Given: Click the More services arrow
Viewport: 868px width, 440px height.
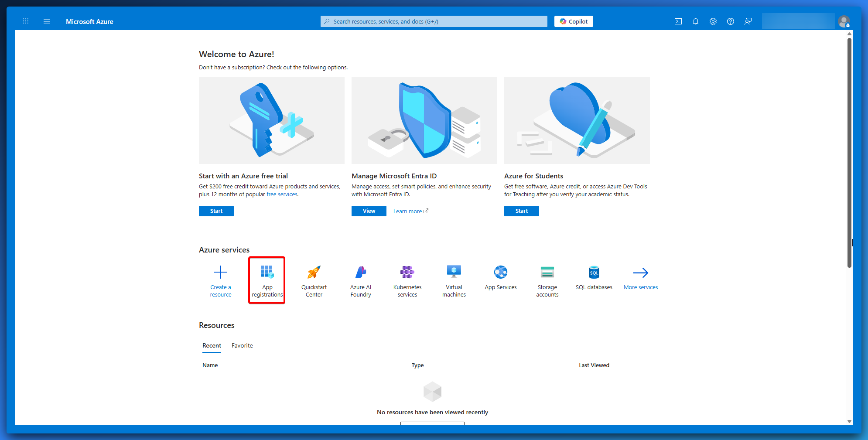Looking at the screenshot, I should point(641,273).
